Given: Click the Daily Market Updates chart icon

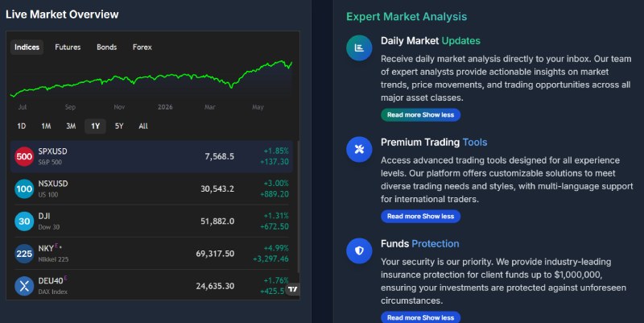Looking at the screenshot, I should tap(359, 48).
